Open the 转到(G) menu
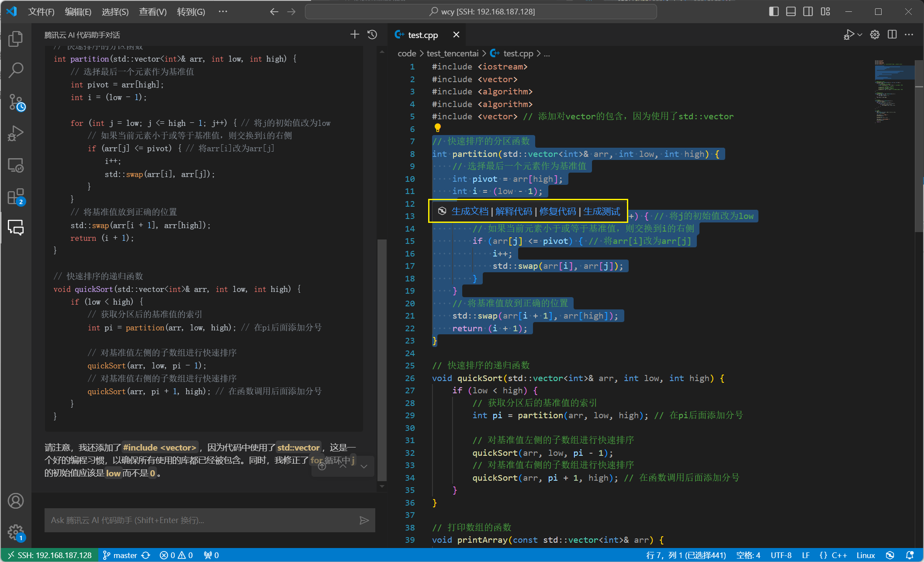This screenshot has width=924, height=562. click(x=191, y=12)
